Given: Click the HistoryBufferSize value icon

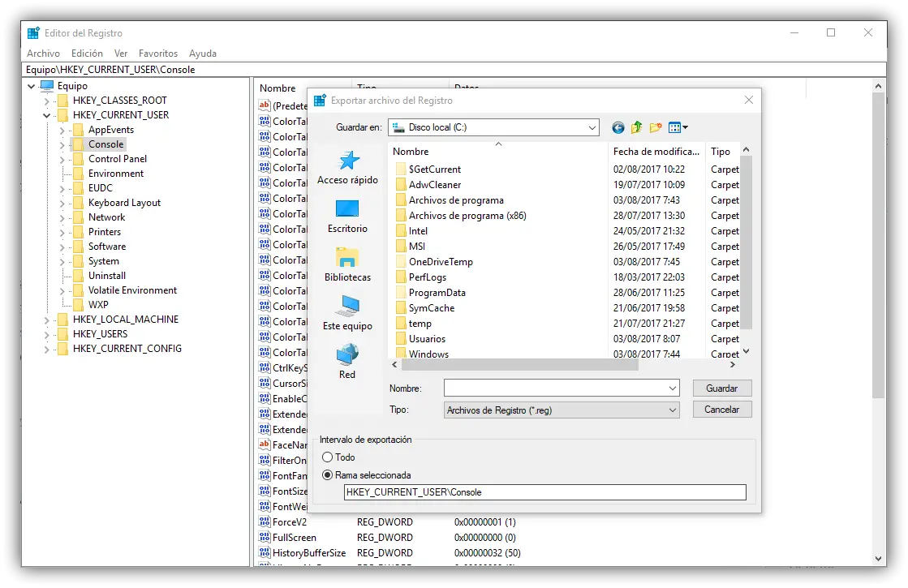Looking at the screenshot, I should 264,552.
